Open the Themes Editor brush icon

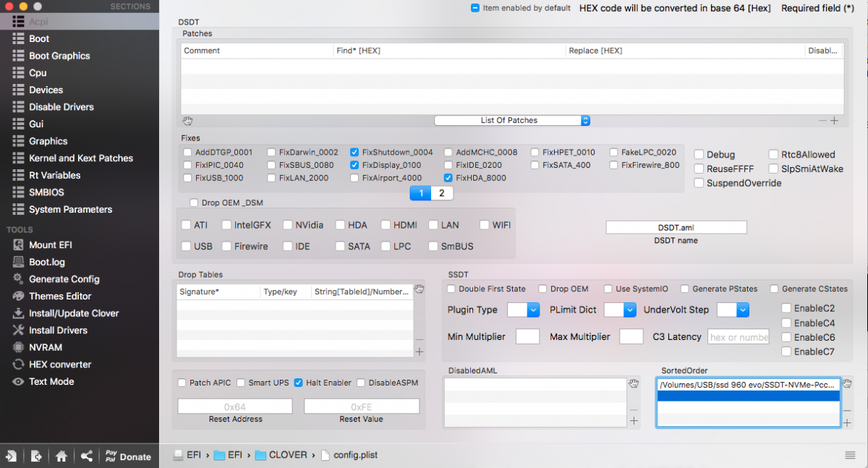pyautogui.click(x=18, y=297)
